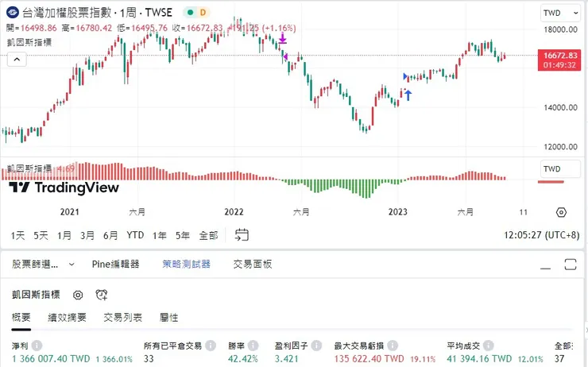588x367 pixels.
Task: Click info icon next to 盈利因子
Action: [316, 346]
